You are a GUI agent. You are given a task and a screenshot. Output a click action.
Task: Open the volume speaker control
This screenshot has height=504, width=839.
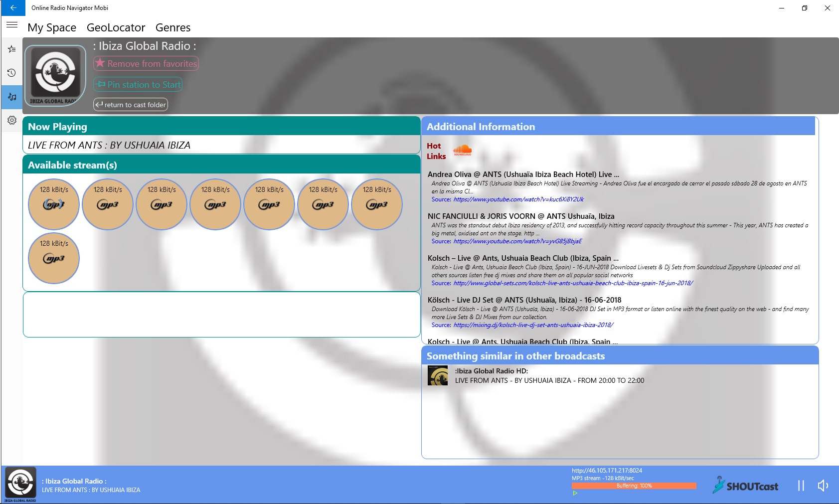(823, 486)
